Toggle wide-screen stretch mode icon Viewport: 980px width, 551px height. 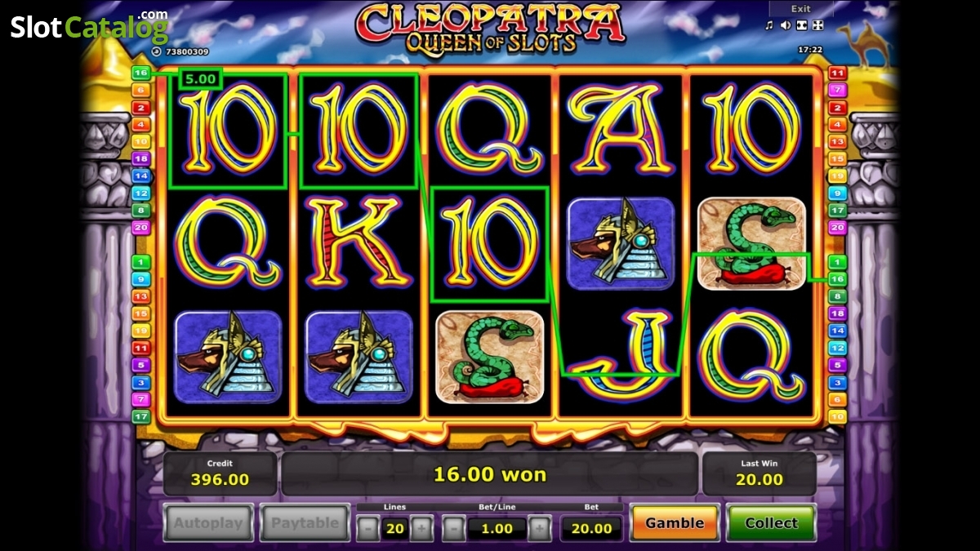point(801,25)
